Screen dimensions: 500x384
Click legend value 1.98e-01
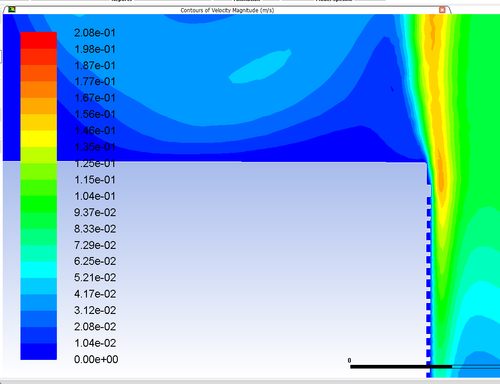pyautogui.click(x=95, y=49)
